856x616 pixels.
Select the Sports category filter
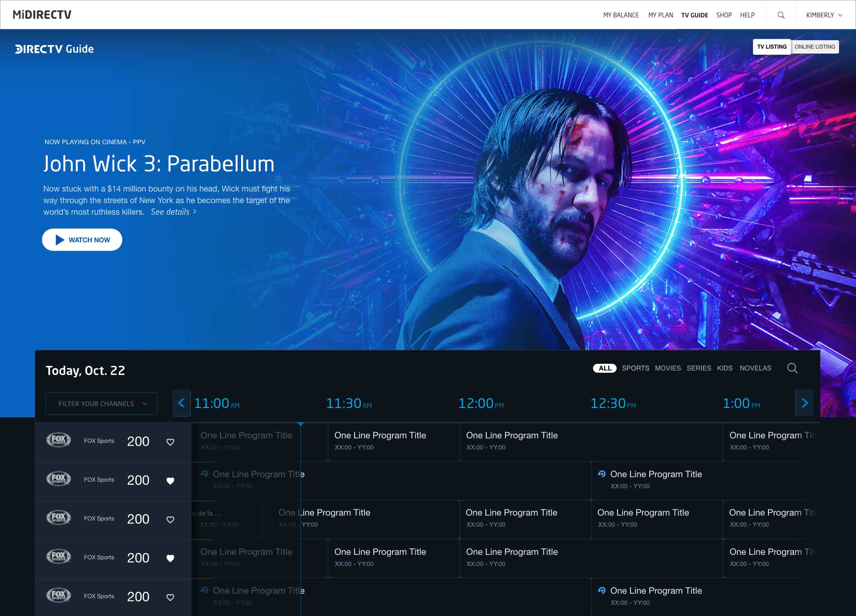635,368
